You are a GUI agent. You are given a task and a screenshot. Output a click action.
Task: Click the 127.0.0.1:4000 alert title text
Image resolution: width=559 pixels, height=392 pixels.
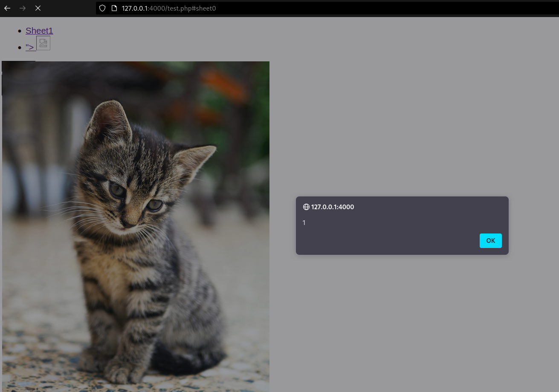pos(333,207)
